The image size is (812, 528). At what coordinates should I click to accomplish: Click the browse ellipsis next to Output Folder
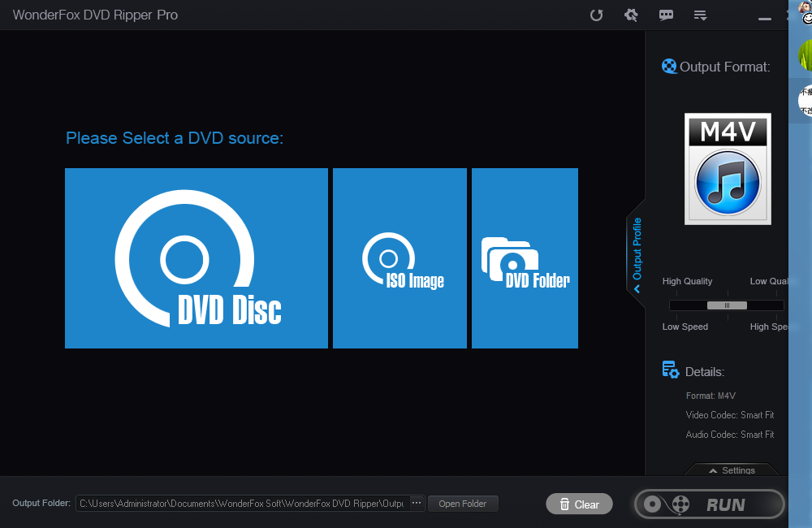click(415, 503)
